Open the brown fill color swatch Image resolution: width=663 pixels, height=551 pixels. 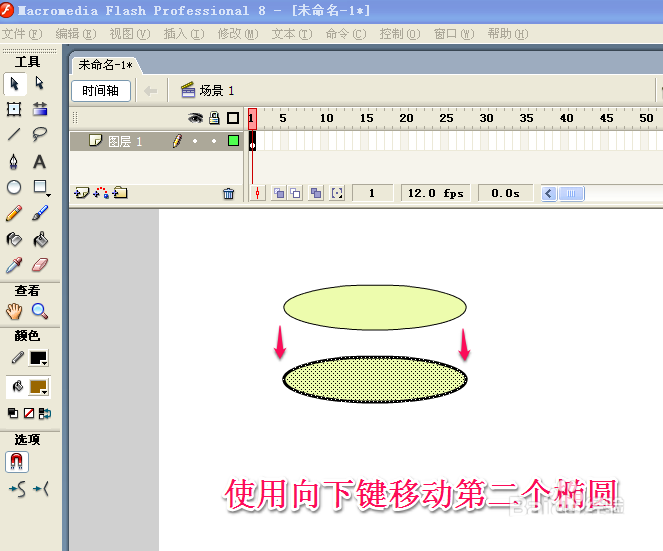(x=38, y=387)
